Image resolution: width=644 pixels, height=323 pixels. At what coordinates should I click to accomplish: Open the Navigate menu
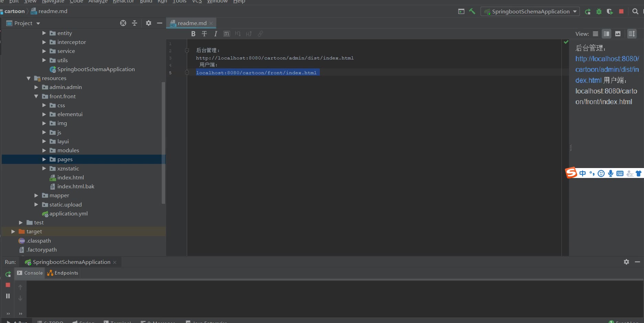click(x=53, y=1)
